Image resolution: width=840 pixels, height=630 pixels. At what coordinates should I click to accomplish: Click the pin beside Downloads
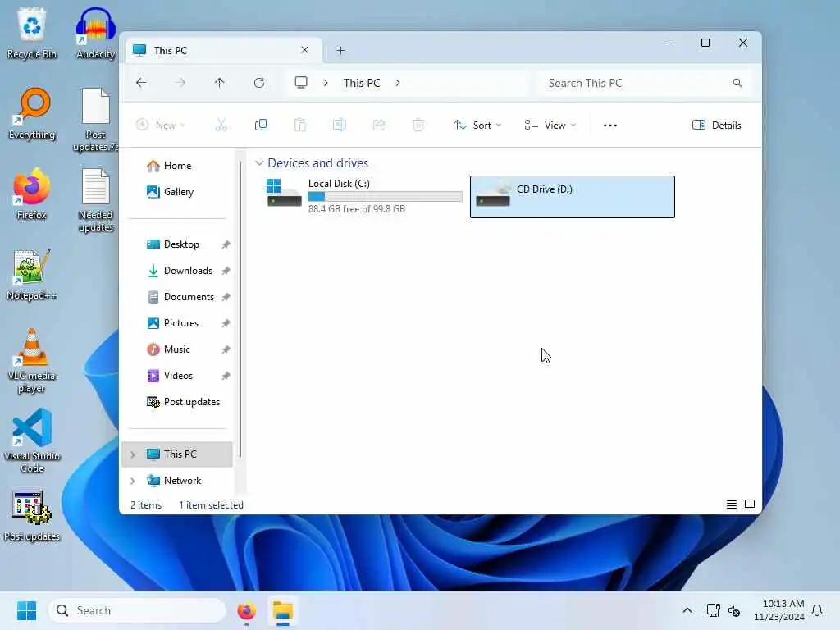click(x=226, y=271)
